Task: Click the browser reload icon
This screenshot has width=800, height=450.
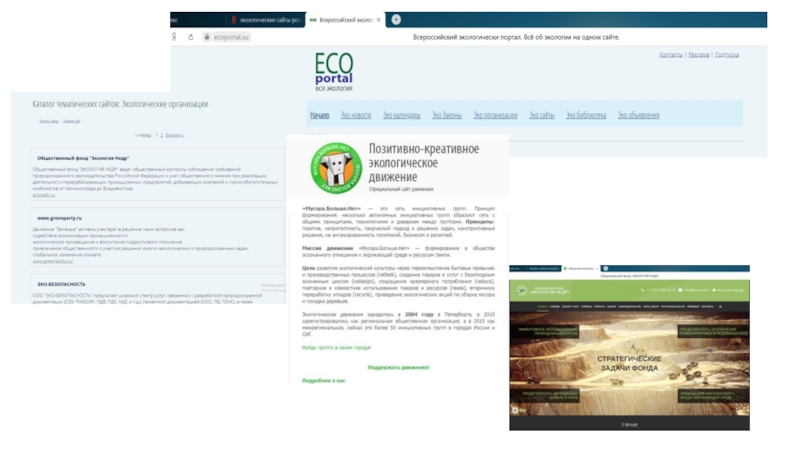Action: pyautogui.click(x=191, y=37)
